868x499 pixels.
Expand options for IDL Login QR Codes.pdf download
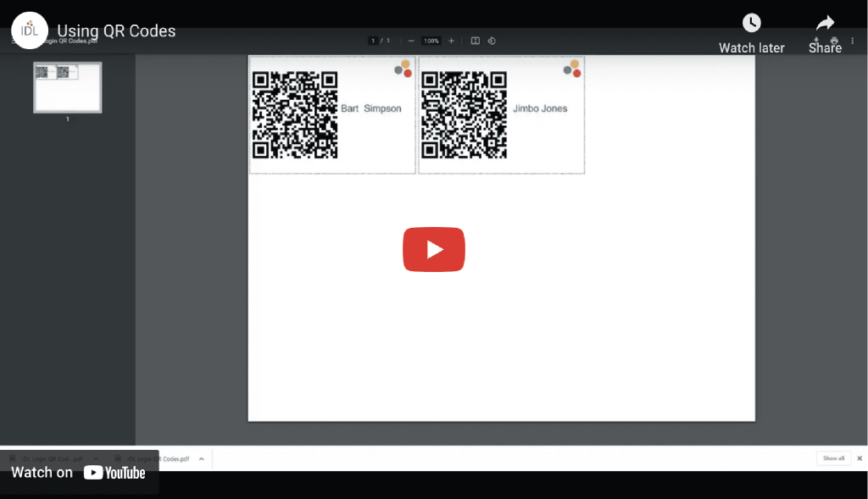tap(200, 458)
